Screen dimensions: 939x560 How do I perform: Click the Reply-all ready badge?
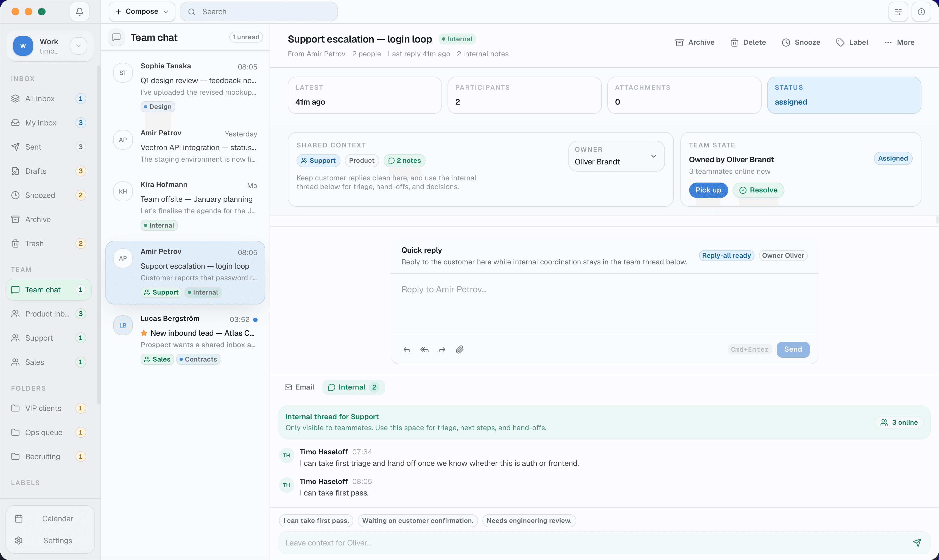[x=726, y=256]
